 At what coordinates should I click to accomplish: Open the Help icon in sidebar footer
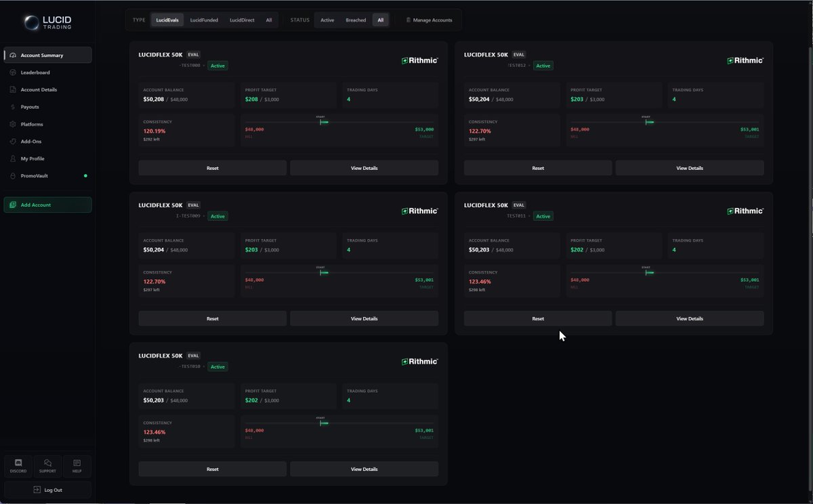(77, 463)
